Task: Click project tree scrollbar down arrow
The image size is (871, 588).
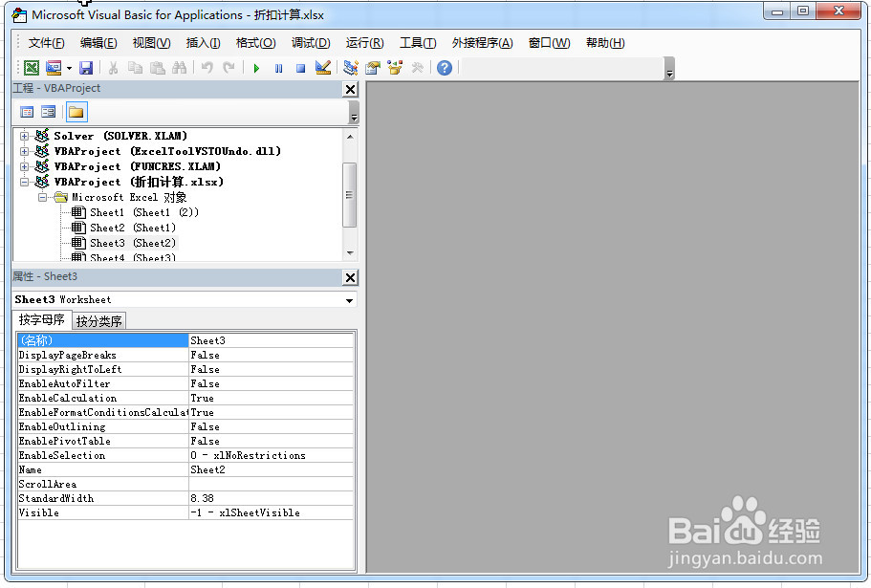Action: pos(349,253)
